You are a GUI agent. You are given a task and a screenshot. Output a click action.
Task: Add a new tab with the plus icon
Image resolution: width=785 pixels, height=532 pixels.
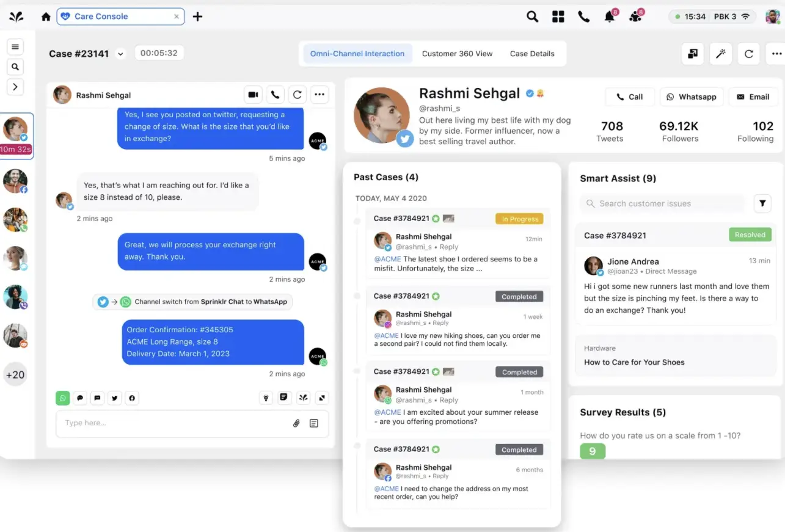coord(197,16)
